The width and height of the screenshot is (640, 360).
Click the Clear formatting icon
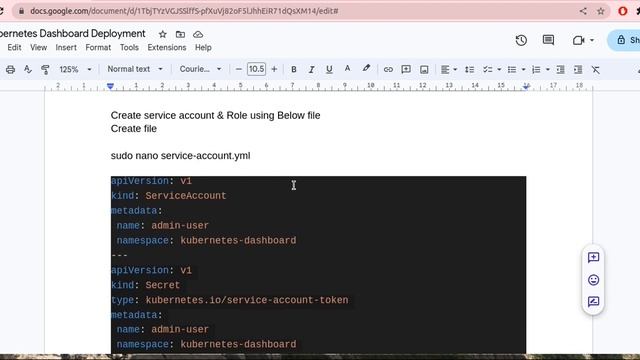[x=596, y=69]
